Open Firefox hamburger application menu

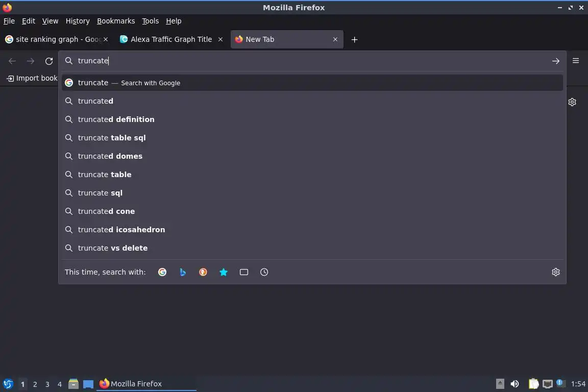576,61
